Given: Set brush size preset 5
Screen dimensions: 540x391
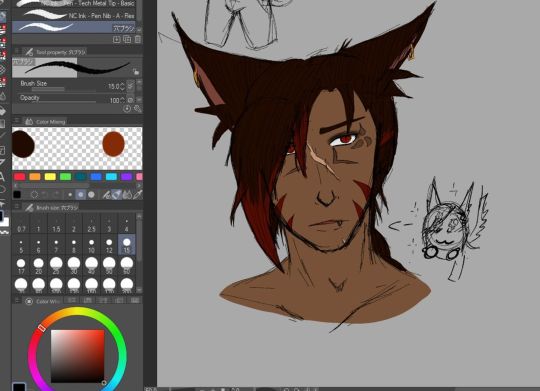Looking at the screenshot, I should [x=21, y=245].
